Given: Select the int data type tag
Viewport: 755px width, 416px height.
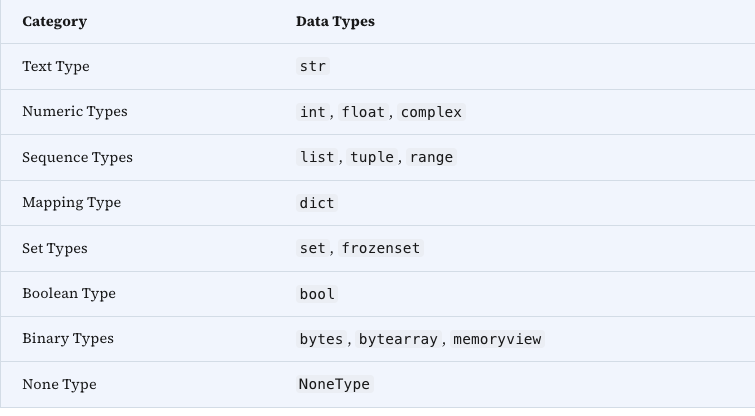Looking at the screenshot, I should [x=313, y=112].
